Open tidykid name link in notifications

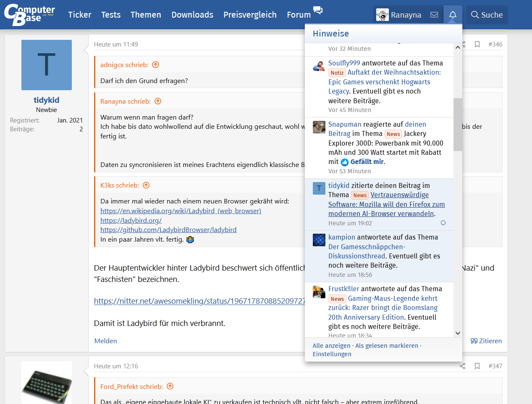[339, 185]
